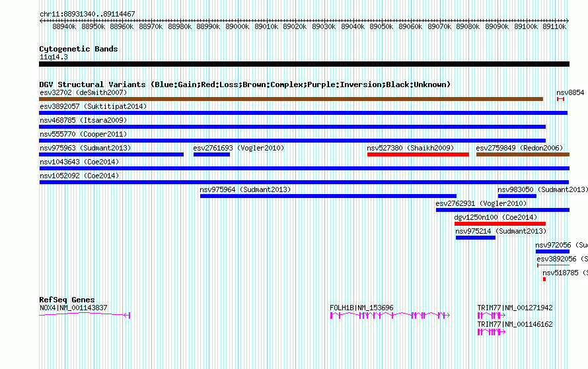Click the 11q14.3 band name text
The width and height of the screenshot is (588, 369).
54,57
